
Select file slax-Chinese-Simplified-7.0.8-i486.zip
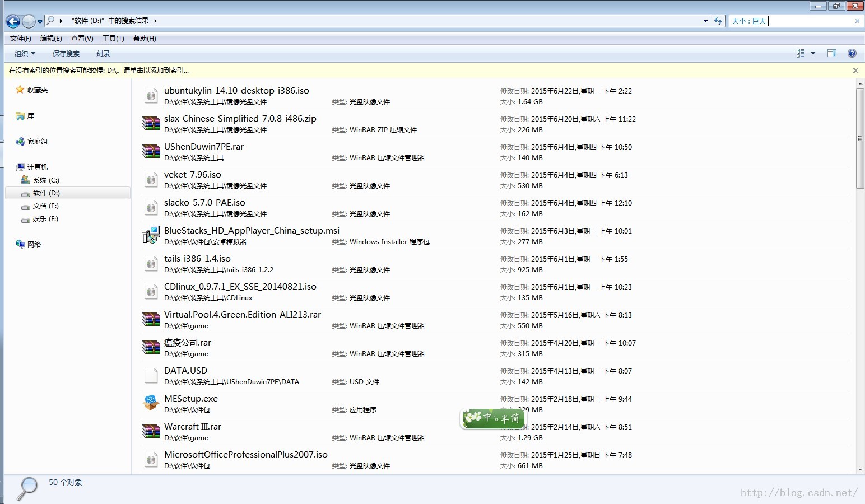point(240,119)
